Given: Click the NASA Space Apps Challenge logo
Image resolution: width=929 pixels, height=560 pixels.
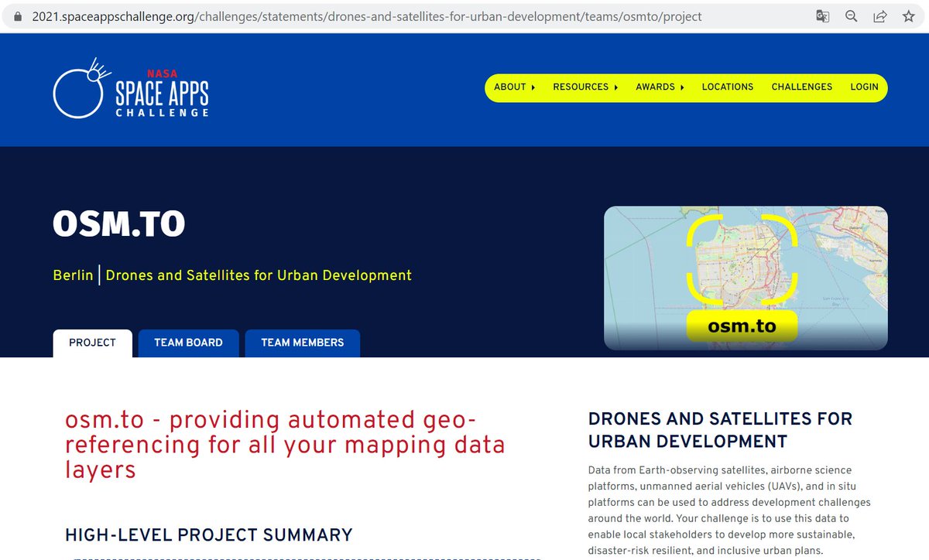Looking at the screenshot, I should click(130, 89).
